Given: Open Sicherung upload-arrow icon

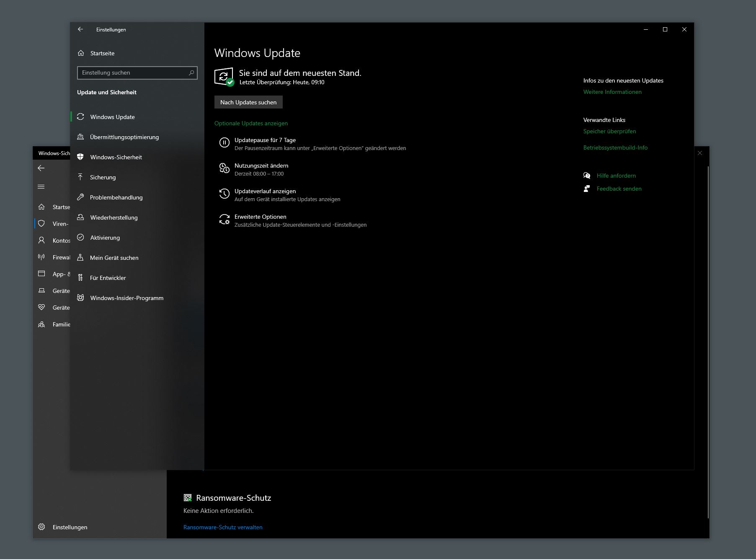Looking at the screenshot, I should [80, 177].
